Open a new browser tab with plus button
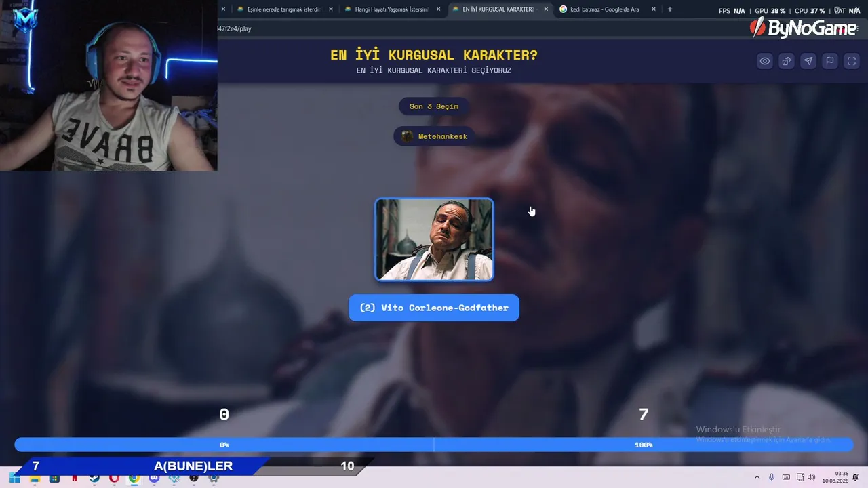Screen dimensions: 868x488 670,9
